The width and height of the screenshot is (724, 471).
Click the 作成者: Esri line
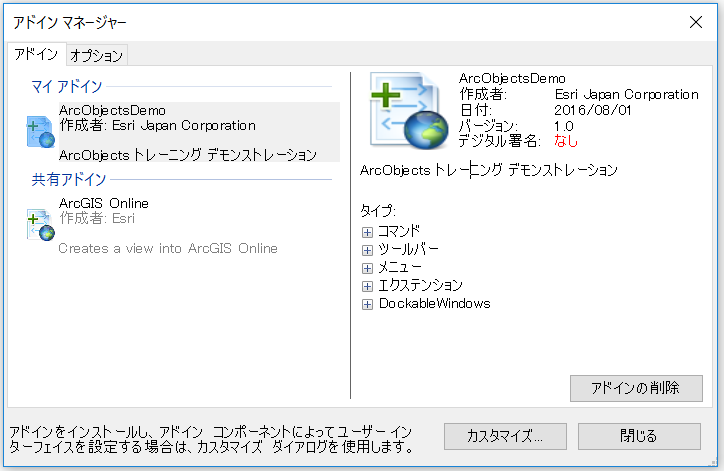coord(97,218)
